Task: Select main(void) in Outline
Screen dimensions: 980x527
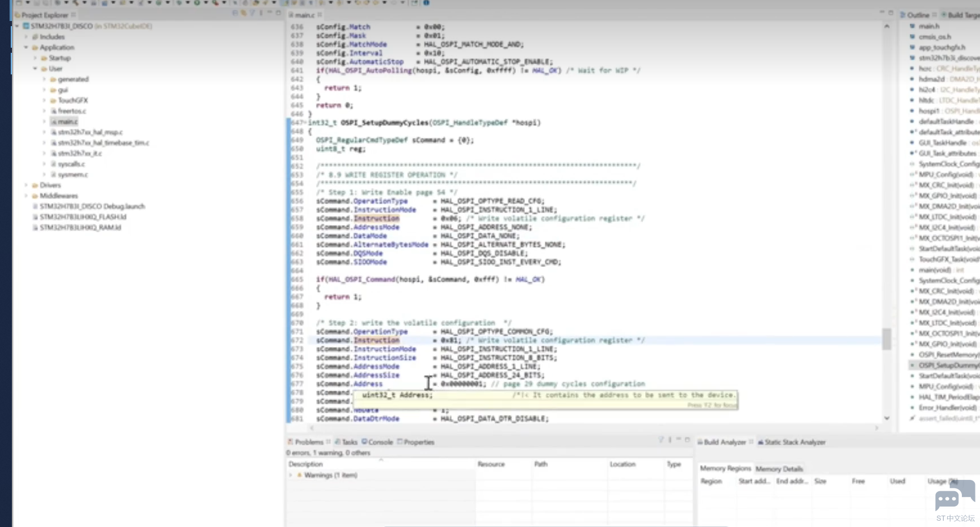Action: (935, 270)
